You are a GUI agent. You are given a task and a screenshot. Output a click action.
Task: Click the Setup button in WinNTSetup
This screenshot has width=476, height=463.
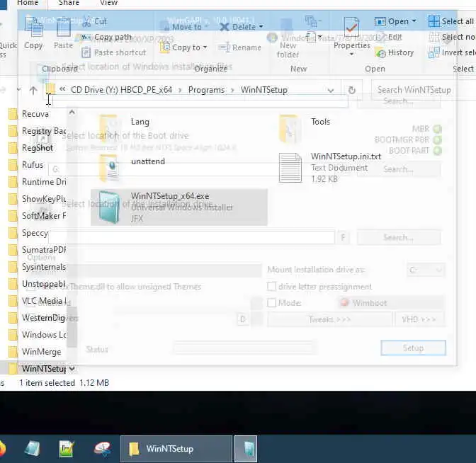[x=413, y=348]
